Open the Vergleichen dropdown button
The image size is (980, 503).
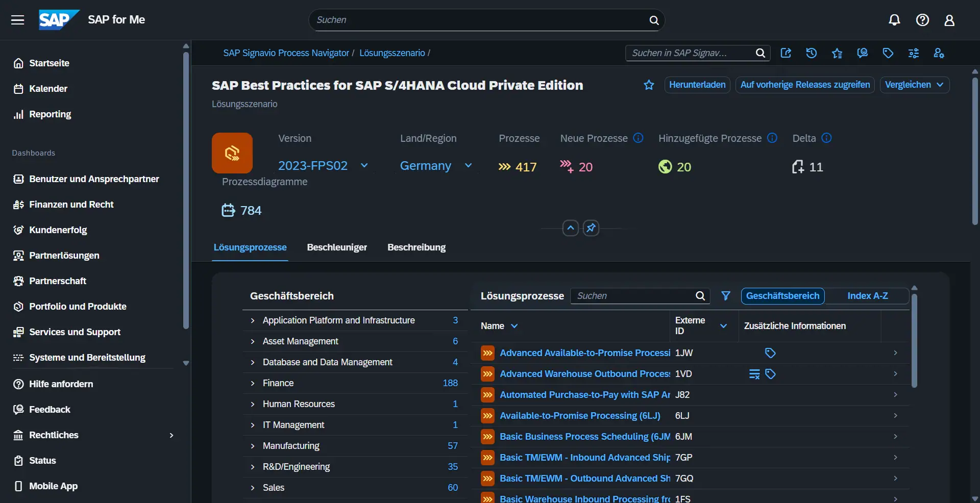click(x=915, y=85)
